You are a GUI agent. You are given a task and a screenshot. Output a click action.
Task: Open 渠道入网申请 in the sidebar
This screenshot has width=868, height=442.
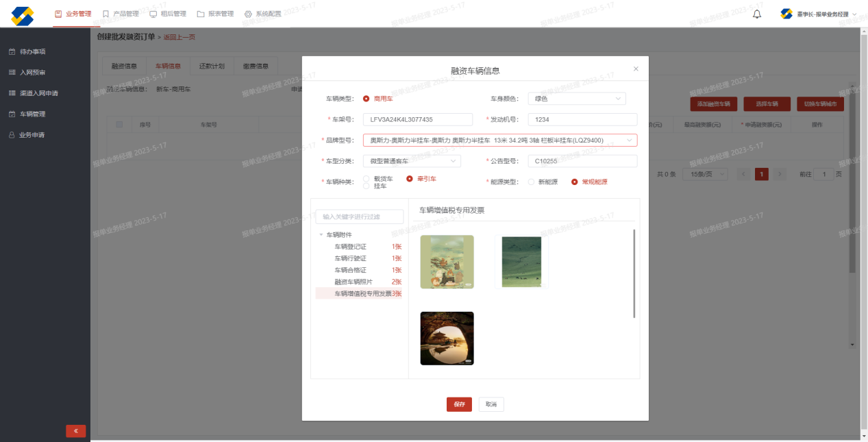[x=38, y=93]
